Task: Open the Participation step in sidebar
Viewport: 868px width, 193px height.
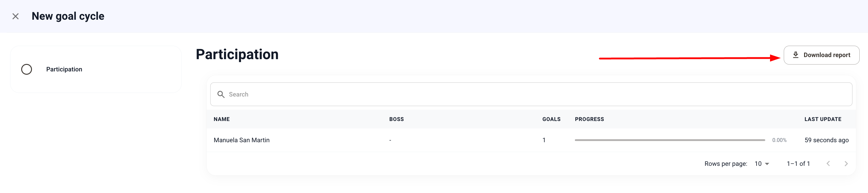Action: tap(64, 69)
